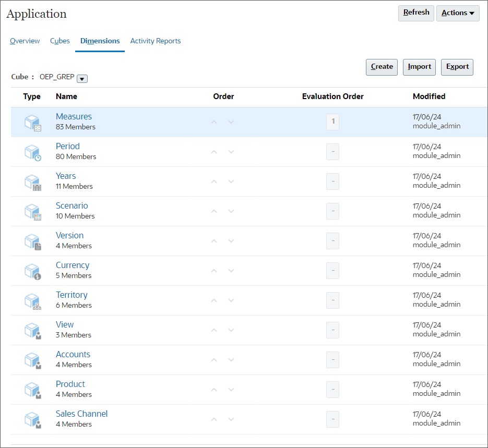Move Years dimension up
This screenshot has width=488, height=448.
click(214, 181)
